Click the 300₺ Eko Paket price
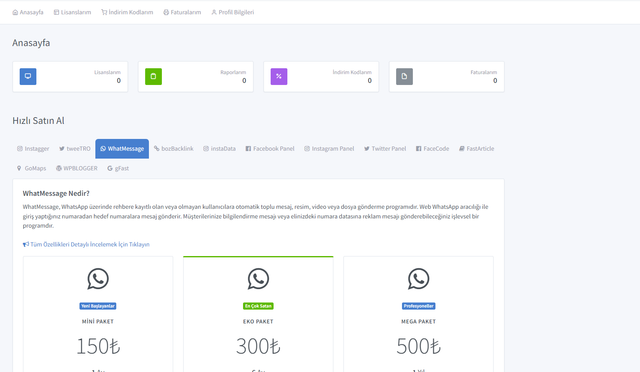This screenshot has height=372, width=640. coord(258,346)
